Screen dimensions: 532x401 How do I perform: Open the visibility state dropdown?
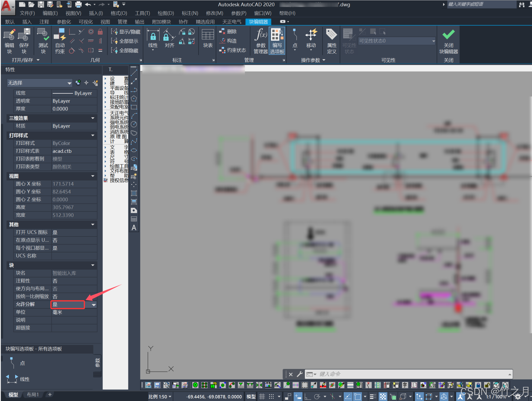(x=433, y=41)
